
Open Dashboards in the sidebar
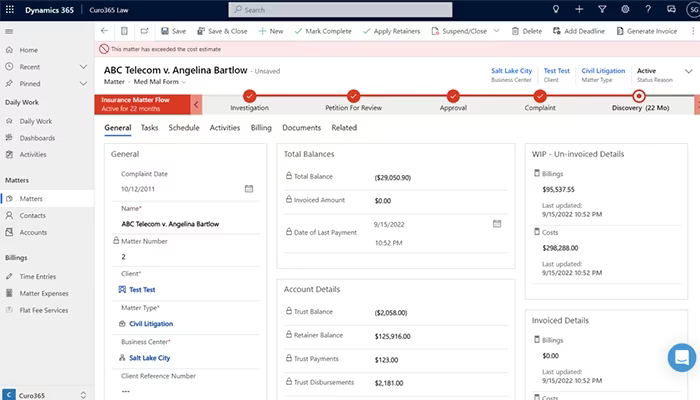(47, 138)
